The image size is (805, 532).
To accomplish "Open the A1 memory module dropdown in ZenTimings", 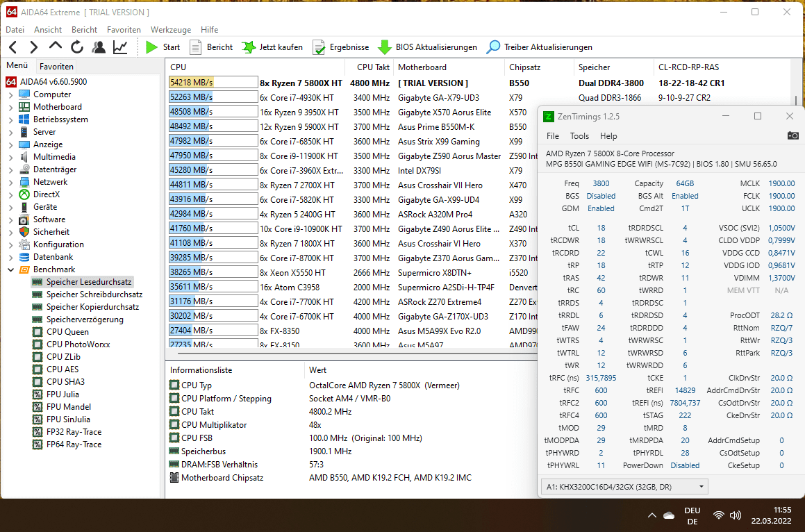I will click(x=624, y=487).
